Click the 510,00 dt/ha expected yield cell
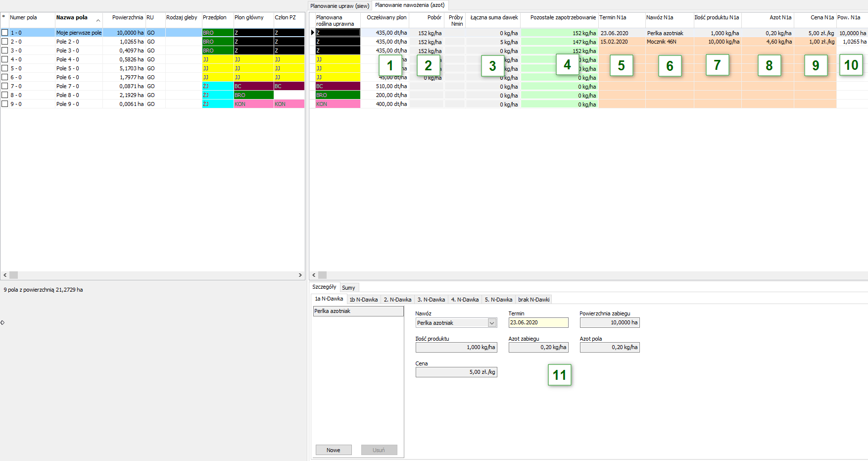 coord(385,86)
